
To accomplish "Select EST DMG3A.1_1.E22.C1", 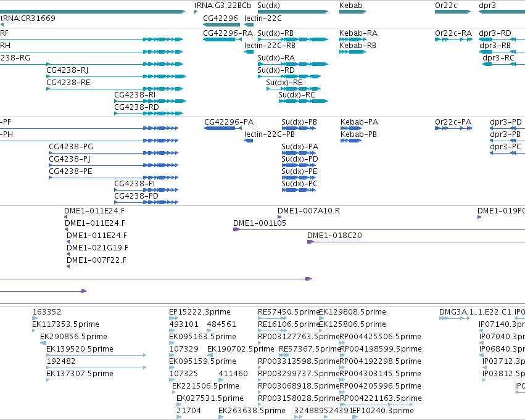I will pos(475,312).
